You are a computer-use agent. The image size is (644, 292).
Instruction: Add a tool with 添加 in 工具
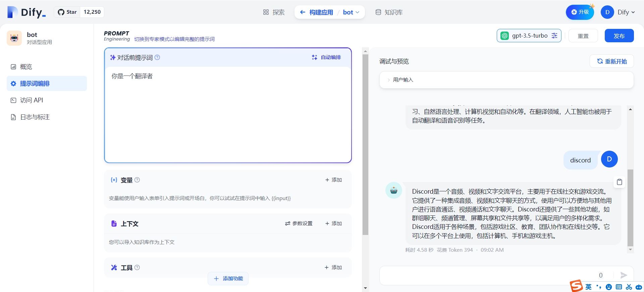click(333, 267)
